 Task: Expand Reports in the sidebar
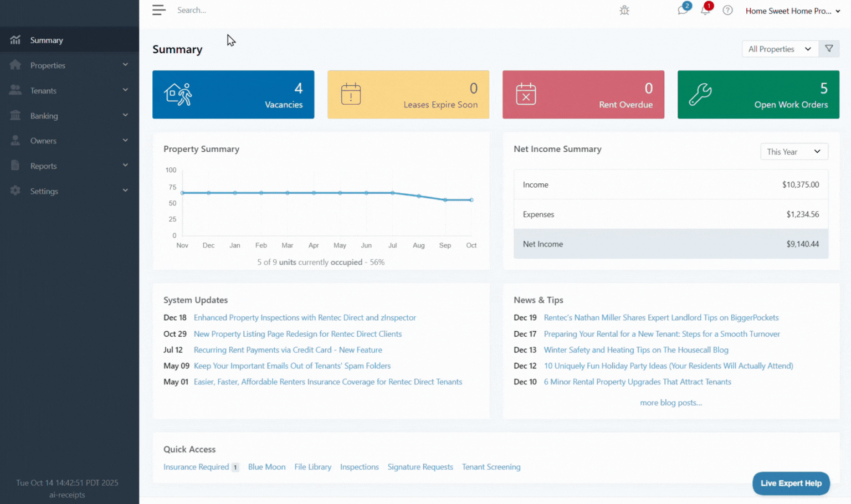[x=69, y=166]
